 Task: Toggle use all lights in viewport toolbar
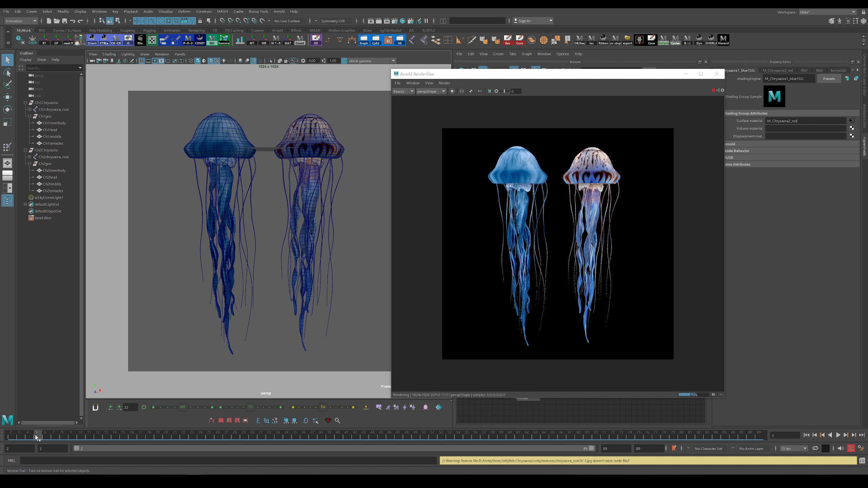[224, 61]
